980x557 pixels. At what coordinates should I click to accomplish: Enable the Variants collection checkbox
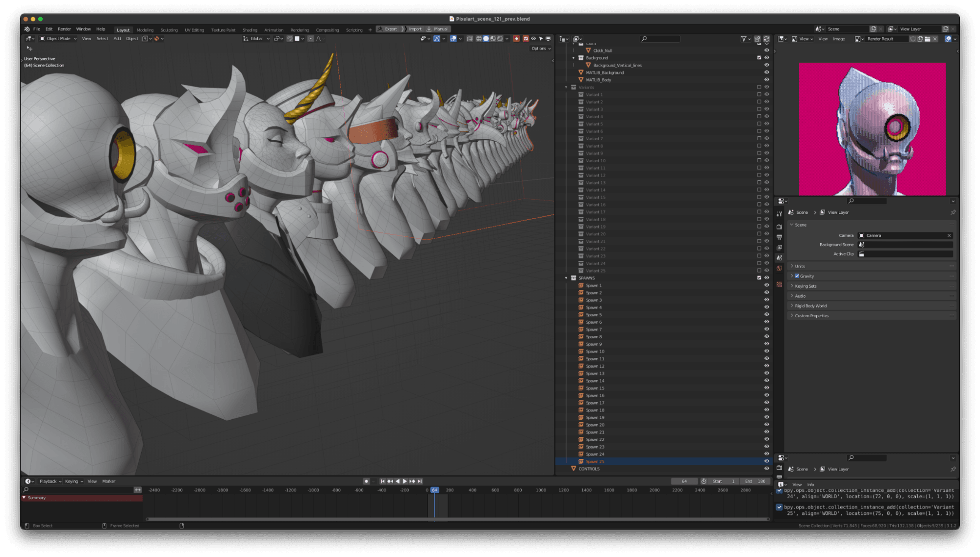[759, 87]
